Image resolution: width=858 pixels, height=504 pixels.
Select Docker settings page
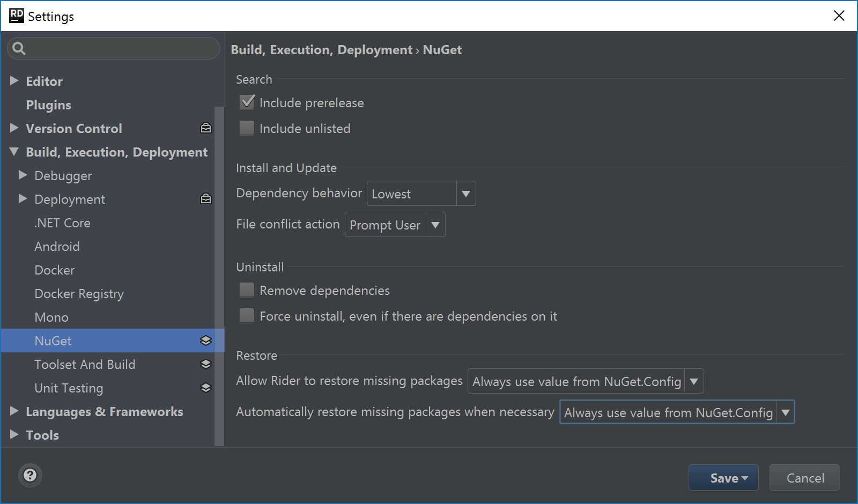click(x=55, y=270)
